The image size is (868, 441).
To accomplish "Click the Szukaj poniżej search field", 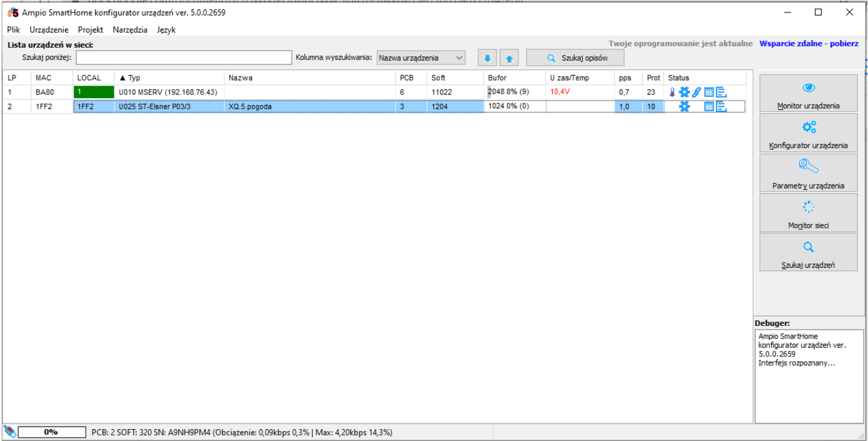I will (184, 58).
